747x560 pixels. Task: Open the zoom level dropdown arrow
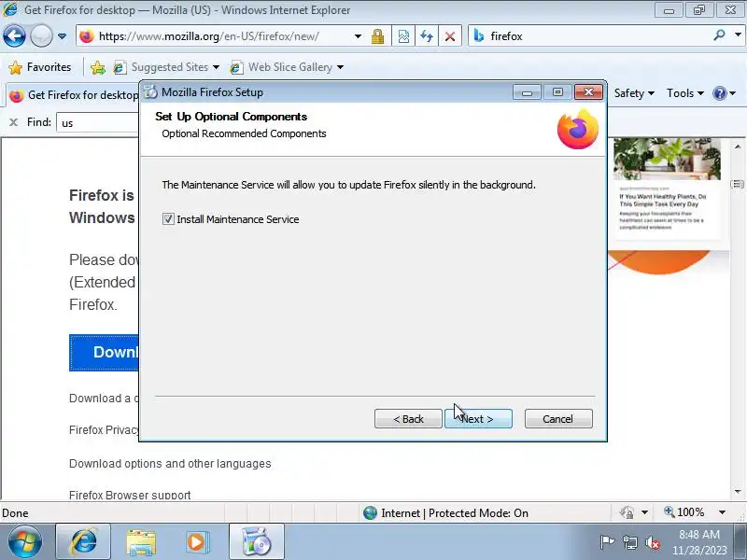722,512
